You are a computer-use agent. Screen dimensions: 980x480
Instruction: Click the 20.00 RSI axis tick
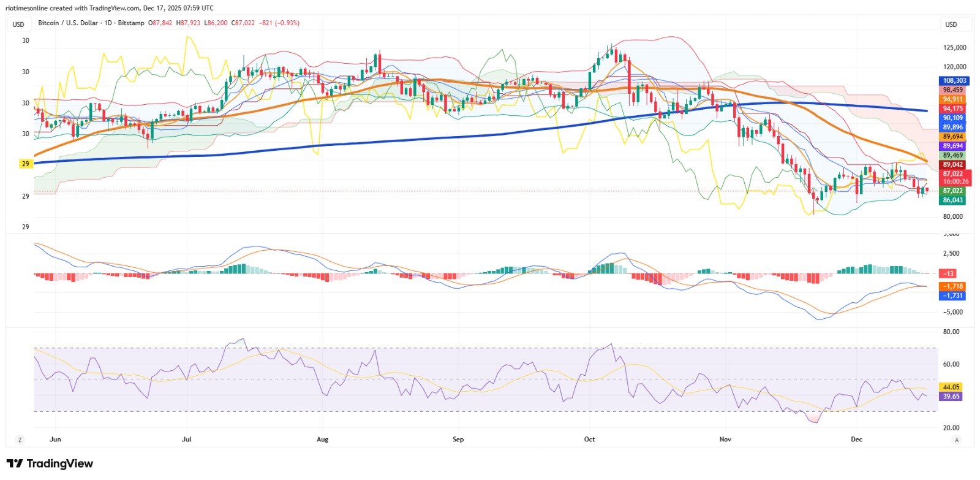951,428
